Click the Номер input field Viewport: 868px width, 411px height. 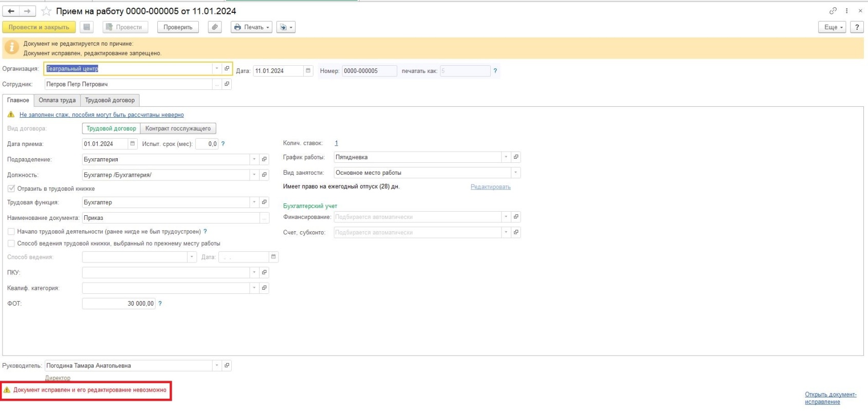tap(370, 71)
